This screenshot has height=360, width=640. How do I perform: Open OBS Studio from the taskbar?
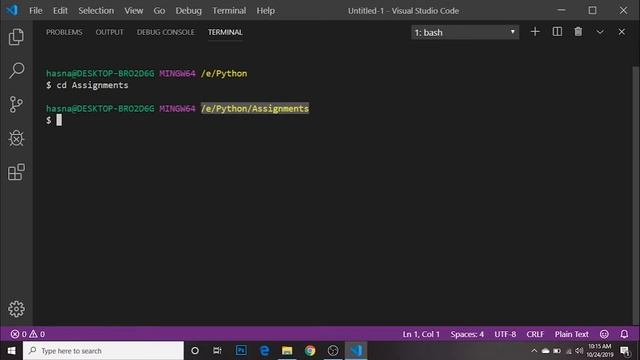(333, 351)
